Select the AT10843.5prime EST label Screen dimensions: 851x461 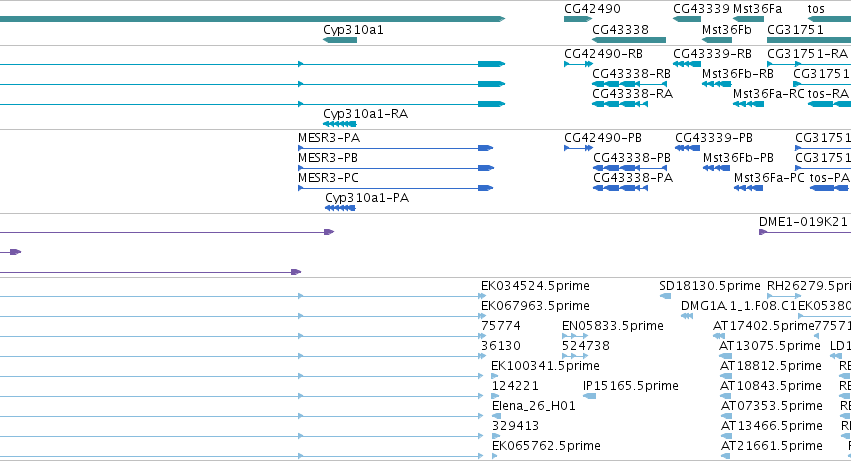(771, 387)
